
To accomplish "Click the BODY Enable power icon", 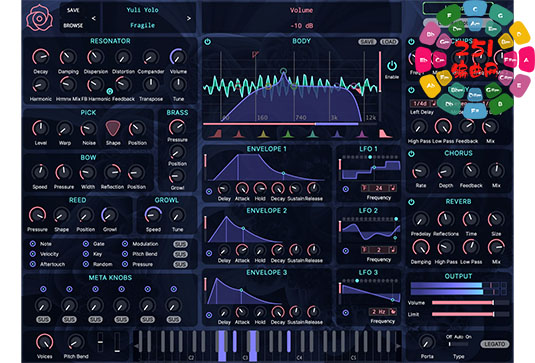I will click(392, 66).
